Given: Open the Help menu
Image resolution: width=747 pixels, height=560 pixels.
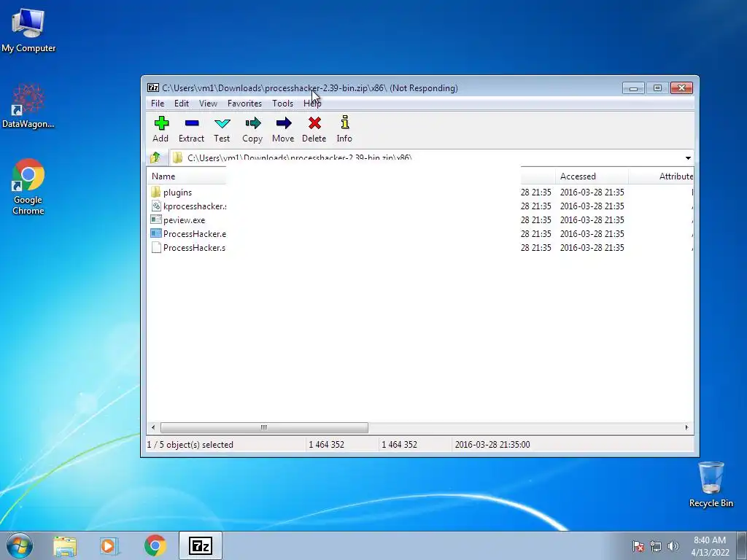Looking at the screenshot, I should pos(312,104).
